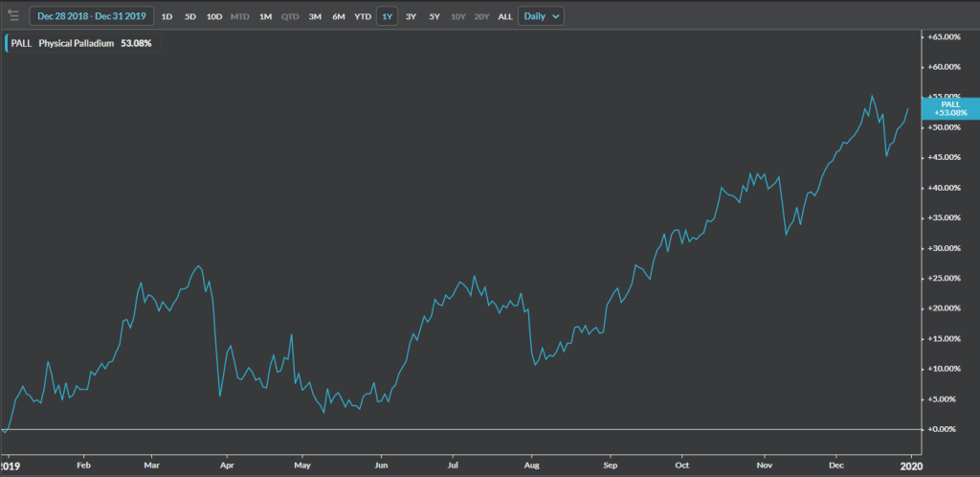Screen dimensions: 980x477
Task: Click the chevron arrow beside Daily
Action: click(557, 16)
